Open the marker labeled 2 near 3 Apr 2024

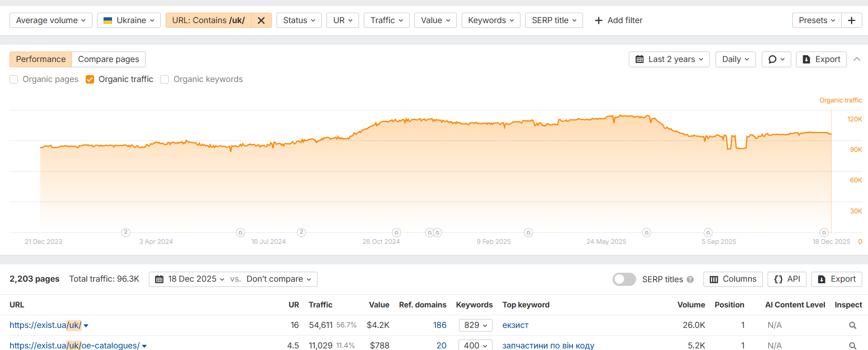[x=126, y=232]
